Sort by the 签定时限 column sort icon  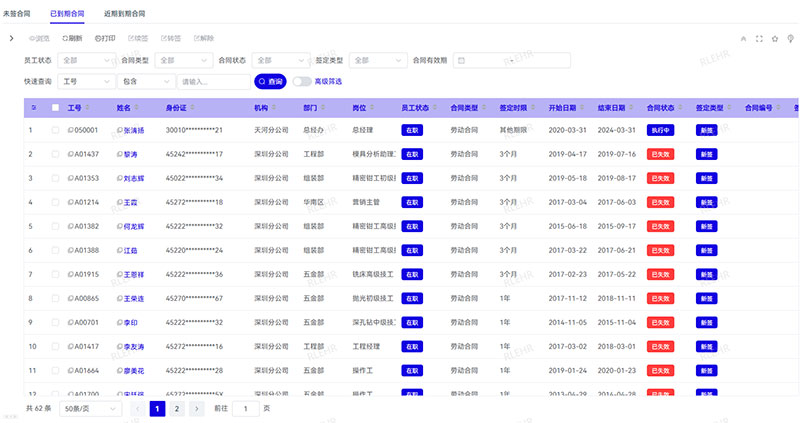(533, 108)
